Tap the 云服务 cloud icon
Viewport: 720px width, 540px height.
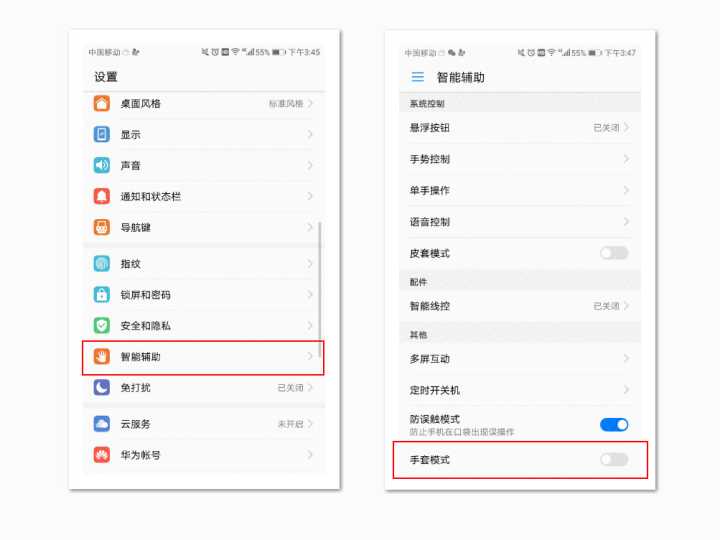[101, 424]
